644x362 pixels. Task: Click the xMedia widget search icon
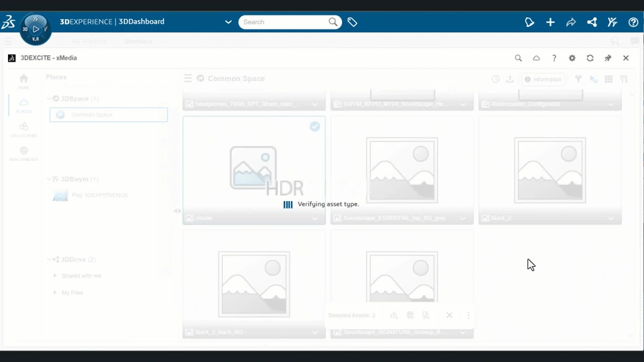pyautogui.click(x=519, y=58)
